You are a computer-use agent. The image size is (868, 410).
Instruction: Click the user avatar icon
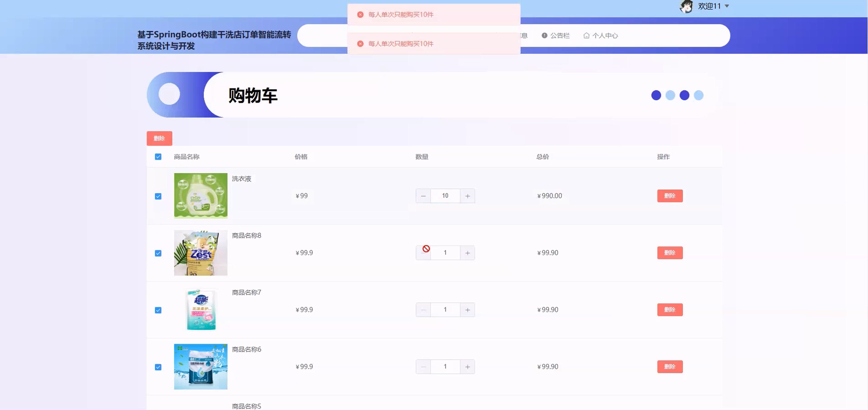pyautogui.click(x=686, y=6)
